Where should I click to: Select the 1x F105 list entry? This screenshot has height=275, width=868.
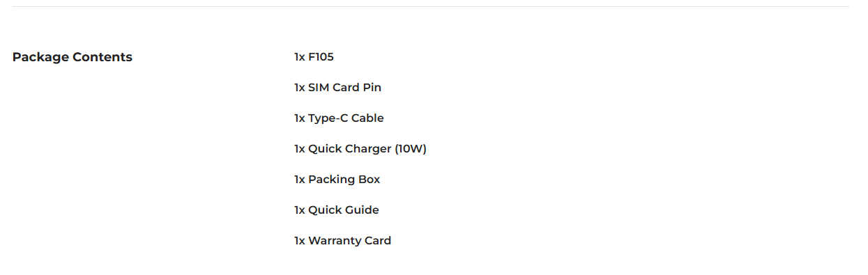click(314, 57)
